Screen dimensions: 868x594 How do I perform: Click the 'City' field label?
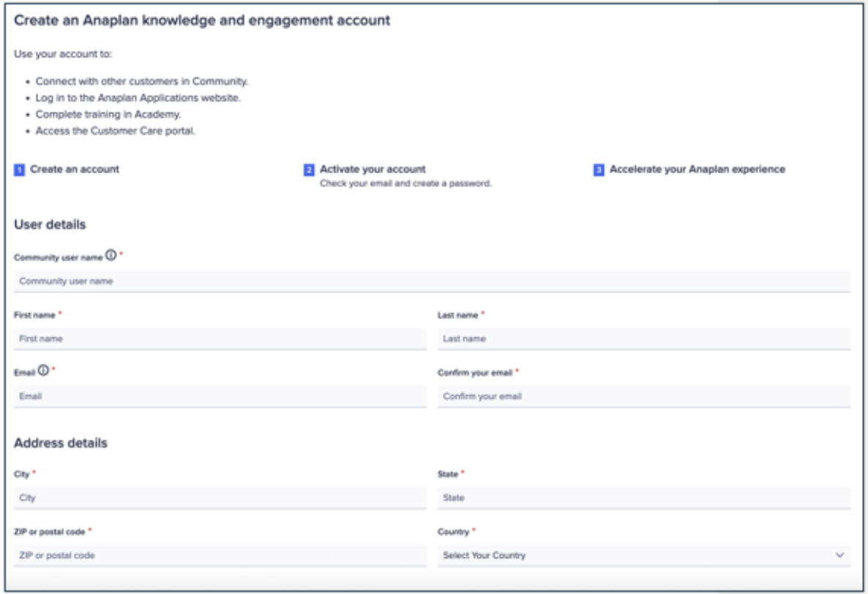21,475
